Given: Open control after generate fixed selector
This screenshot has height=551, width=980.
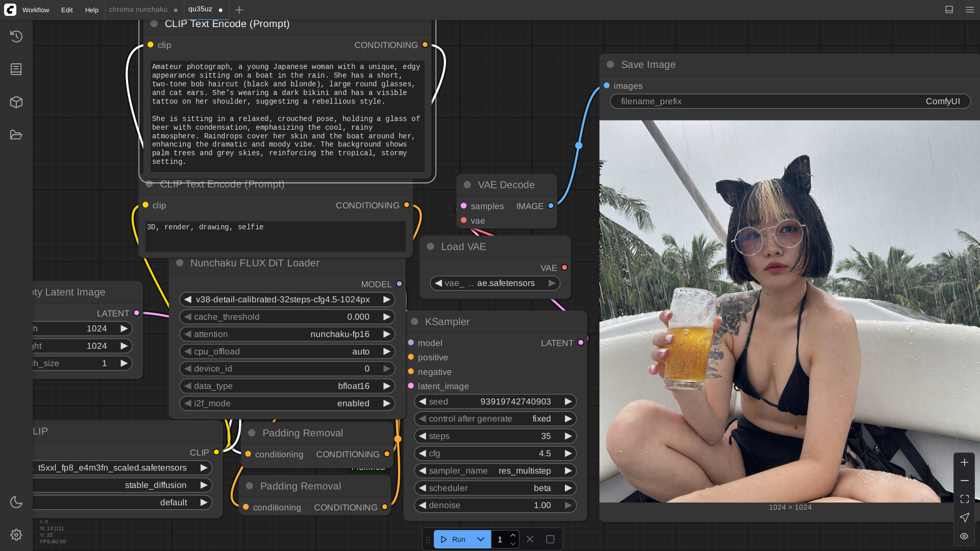Looking at the screenshot, I should coord(495,418).
